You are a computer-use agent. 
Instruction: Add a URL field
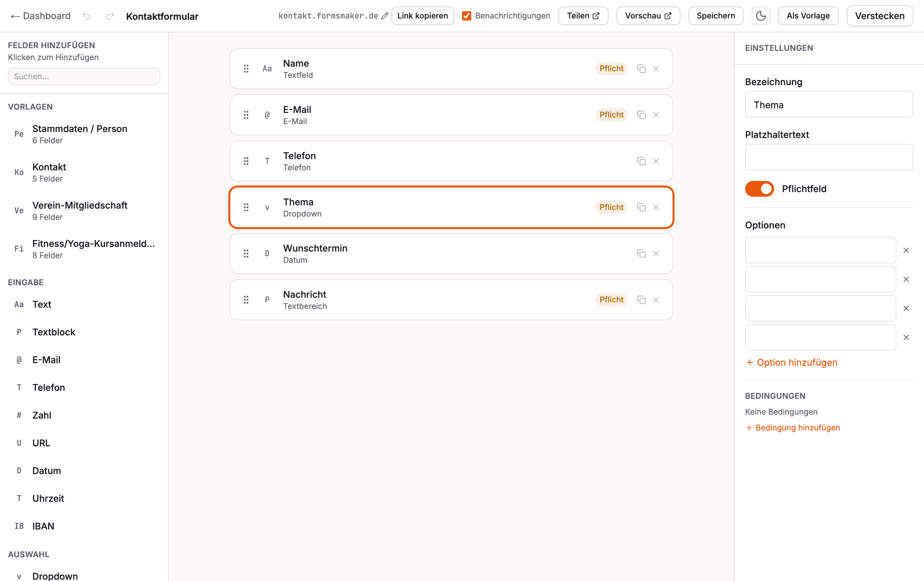(84, 443)
